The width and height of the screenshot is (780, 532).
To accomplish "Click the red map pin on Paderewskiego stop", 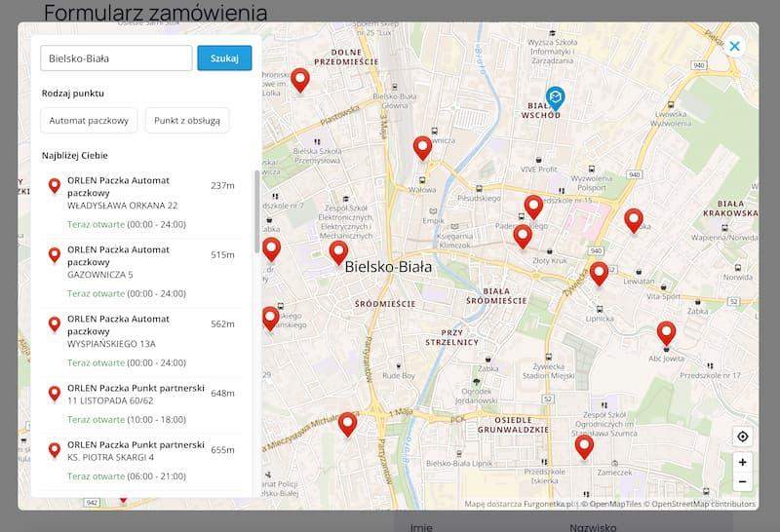I will (523, 237).
